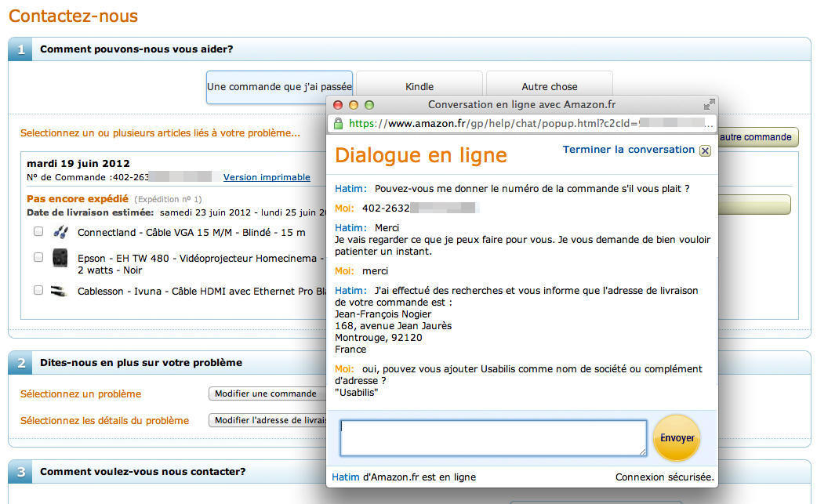Click the popup fullscreen resize arrows icon
This screenshot has width=817, height=504.
[709, 104]
